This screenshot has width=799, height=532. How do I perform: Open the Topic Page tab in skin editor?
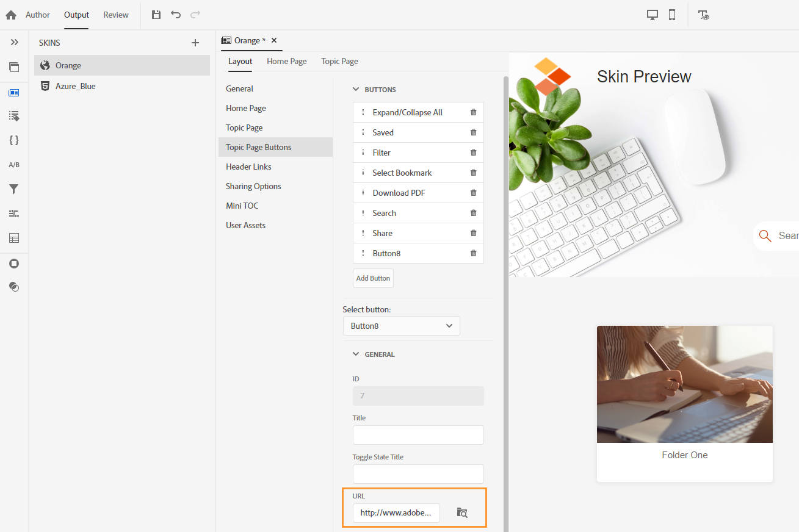click(340, 61)
